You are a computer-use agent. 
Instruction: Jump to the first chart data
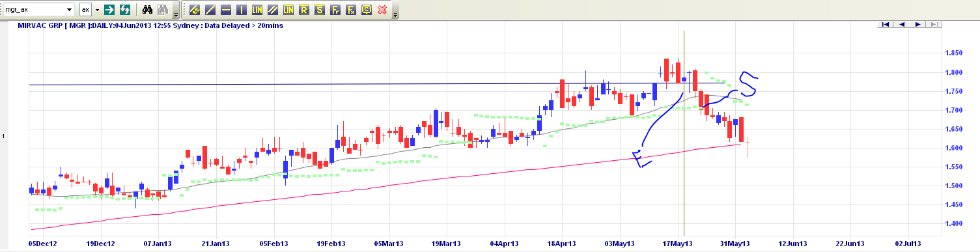point(886,24)
